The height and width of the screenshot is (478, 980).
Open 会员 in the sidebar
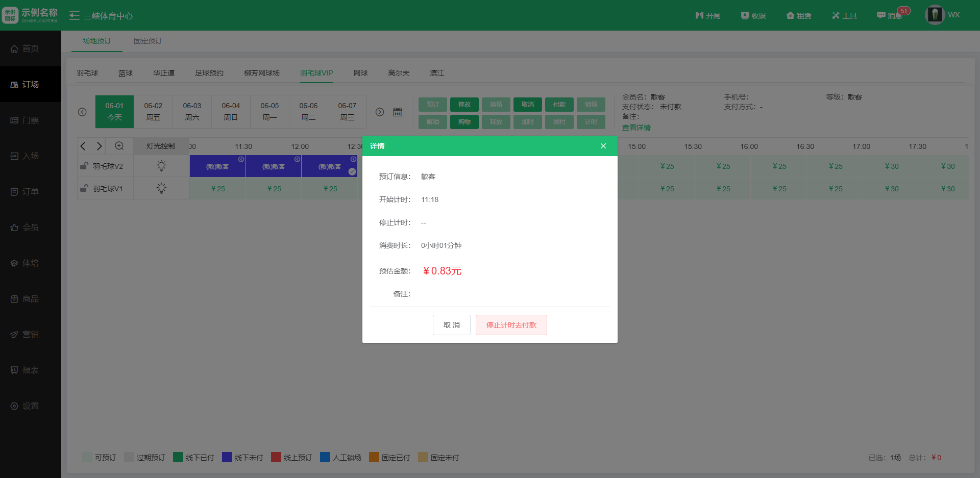click(x=30, y=228)
